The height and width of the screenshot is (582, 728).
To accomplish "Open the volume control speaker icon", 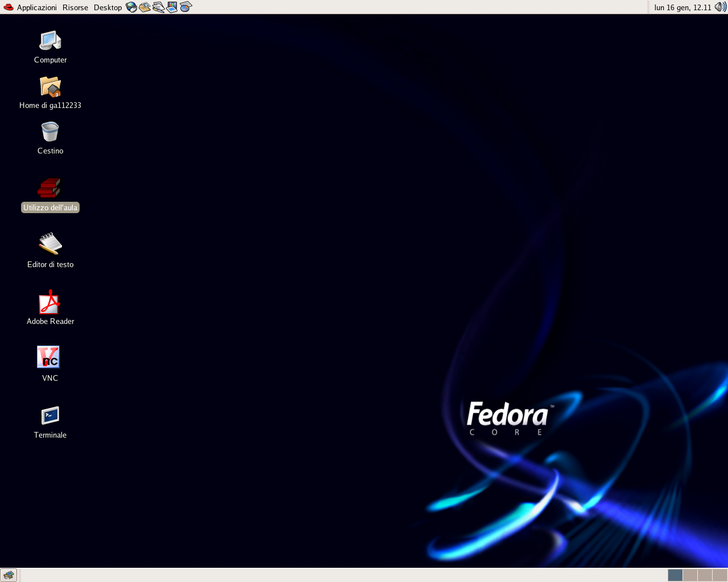I will 721,7.
